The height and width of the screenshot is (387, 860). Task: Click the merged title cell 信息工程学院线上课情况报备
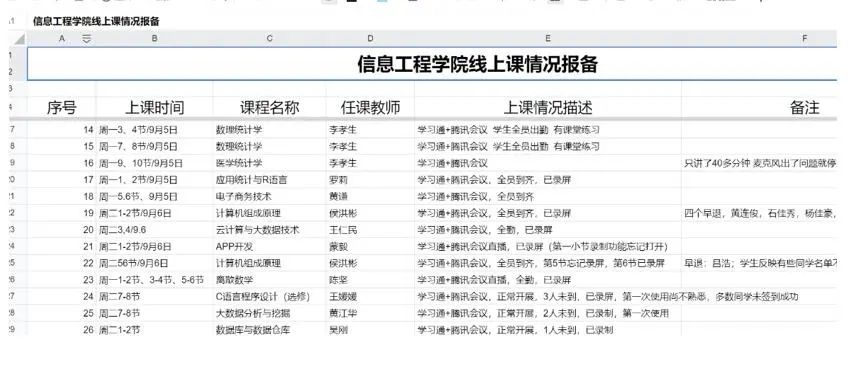click(432, 64)
